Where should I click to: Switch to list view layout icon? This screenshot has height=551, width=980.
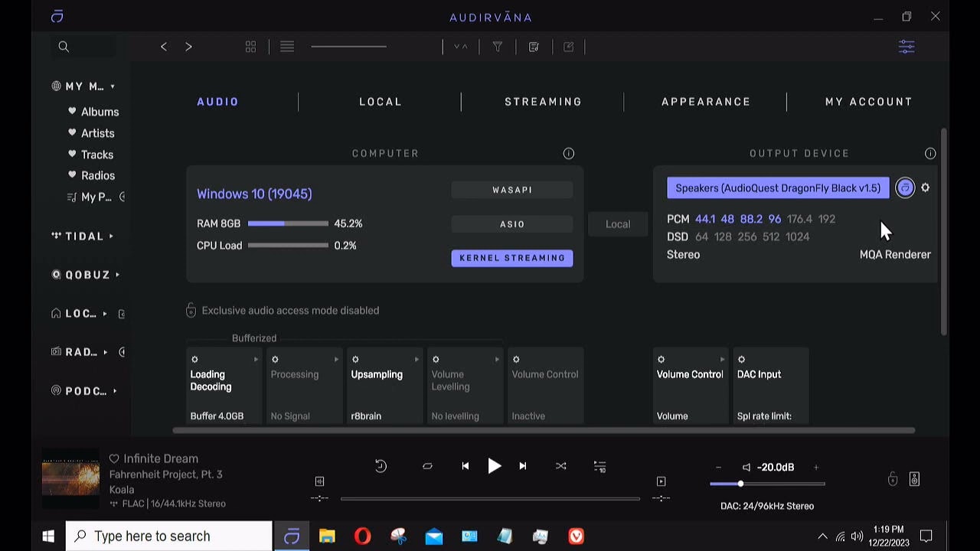click(287, 47)
